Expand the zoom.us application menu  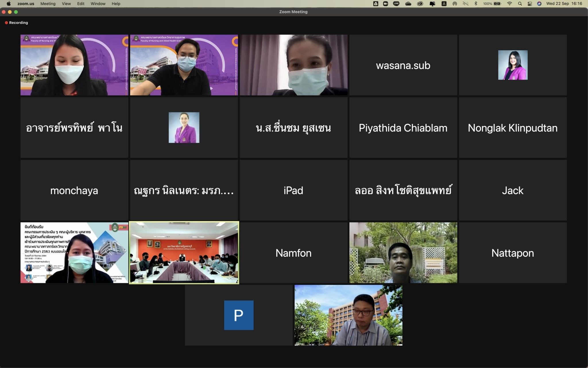(x=26, y=4)
